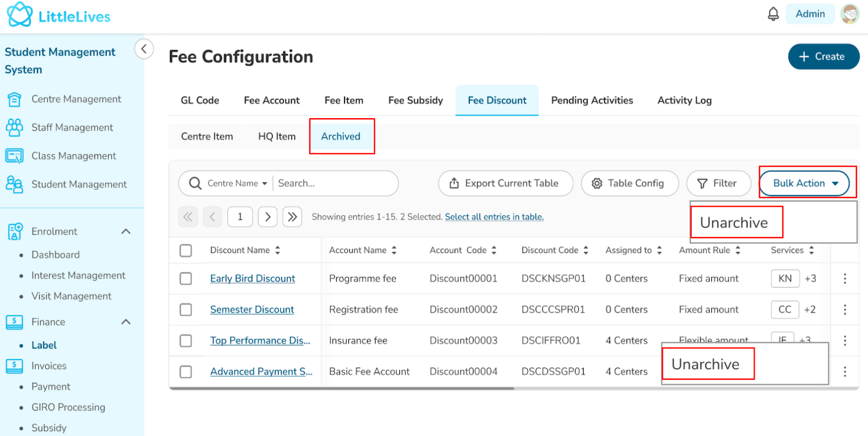
Task: Select the Semester Discount row checkbox
Action: tap(186, 310)
